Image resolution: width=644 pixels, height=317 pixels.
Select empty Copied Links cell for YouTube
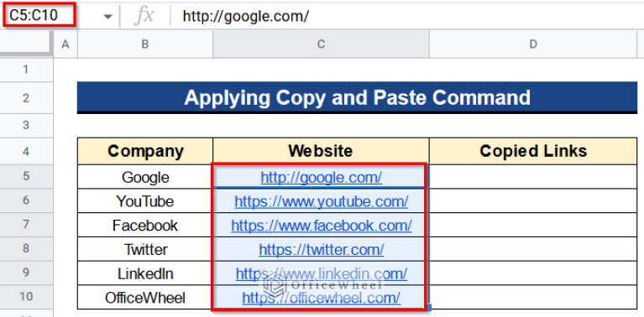pos(533,201)
